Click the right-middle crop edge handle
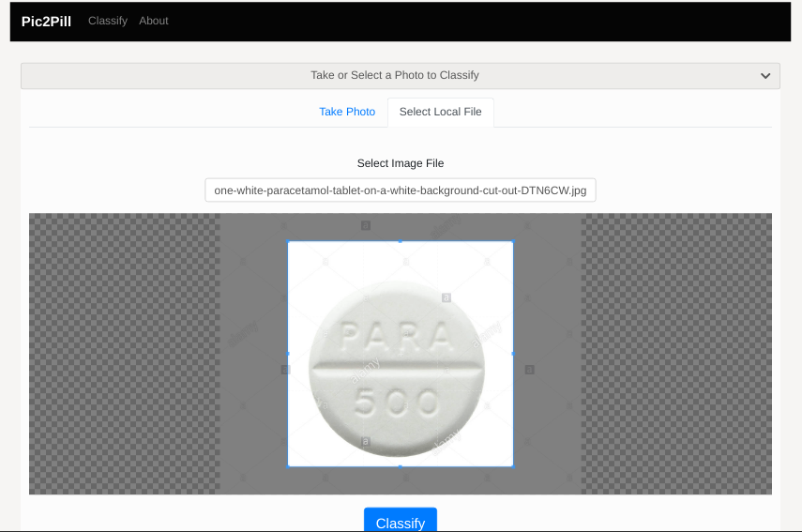The width and height of the screenshot is (802, 532). click(x=513, y=354)
